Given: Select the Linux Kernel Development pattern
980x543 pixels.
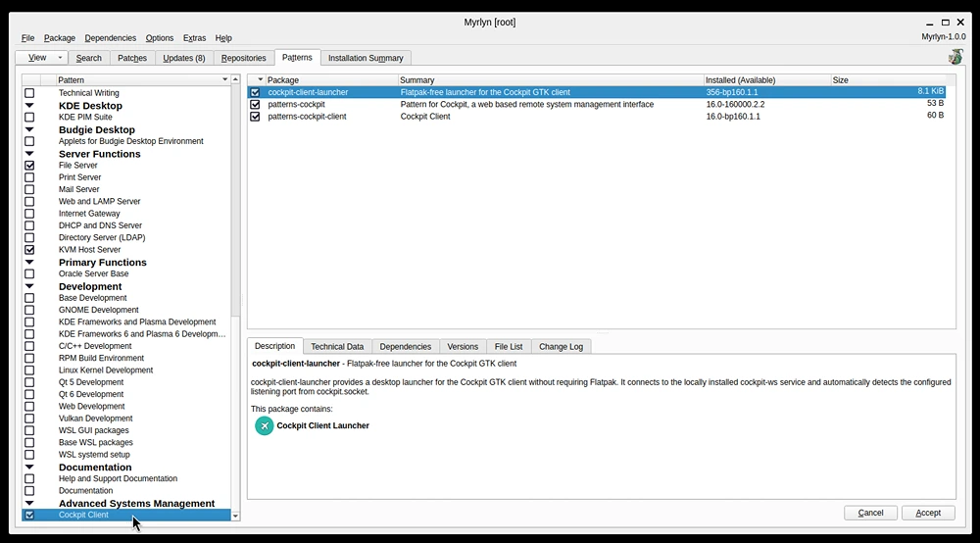Looking at the screenshot, I should [x=106, y=370].
